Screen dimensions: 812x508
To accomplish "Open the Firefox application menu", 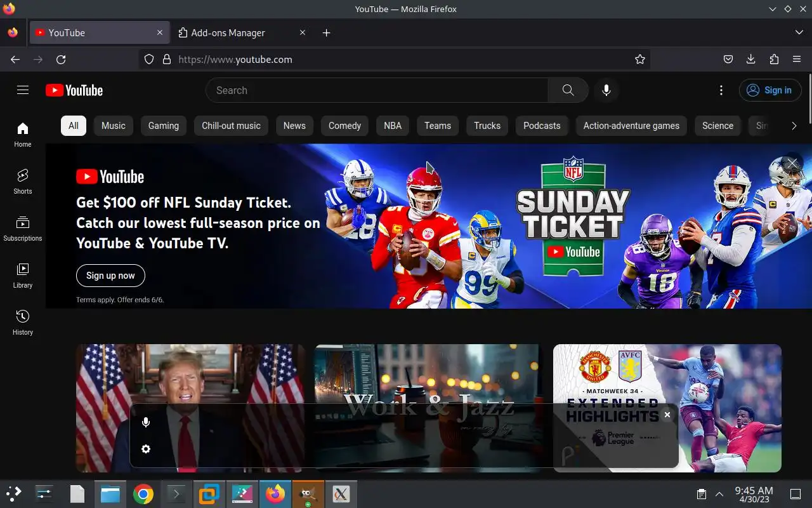I will pos(797,59).
